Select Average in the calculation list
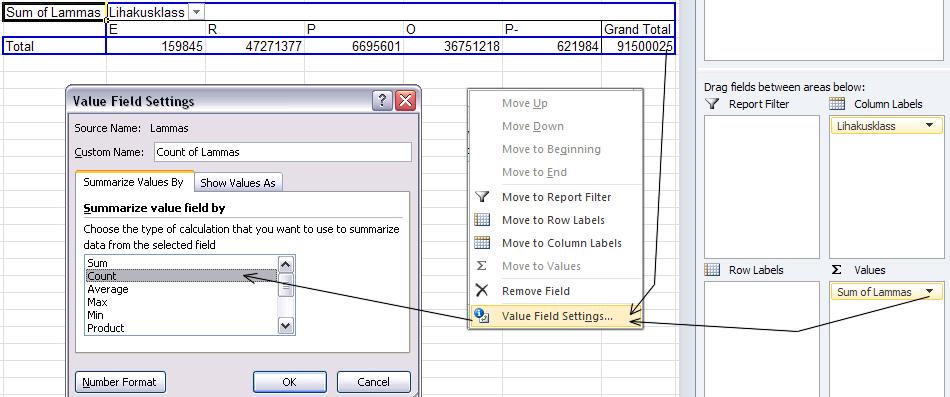Viewport: 950px width, 397px height. (x=181, y=289)
